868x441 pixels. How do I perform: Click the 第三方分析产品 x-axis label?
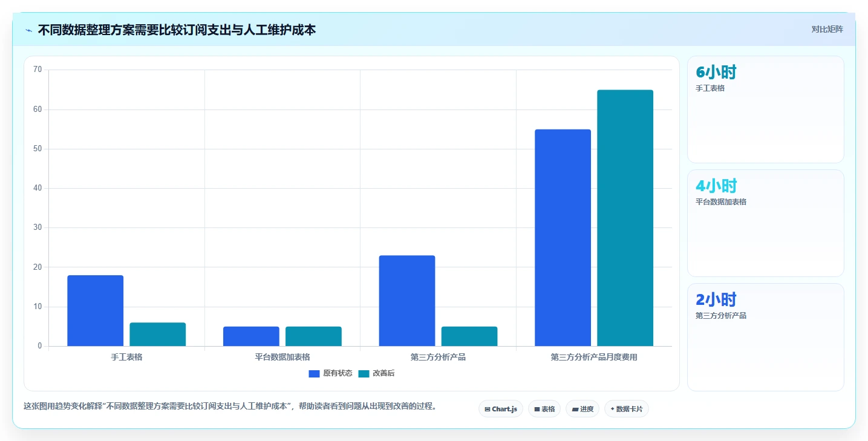[x=438, y=357]
